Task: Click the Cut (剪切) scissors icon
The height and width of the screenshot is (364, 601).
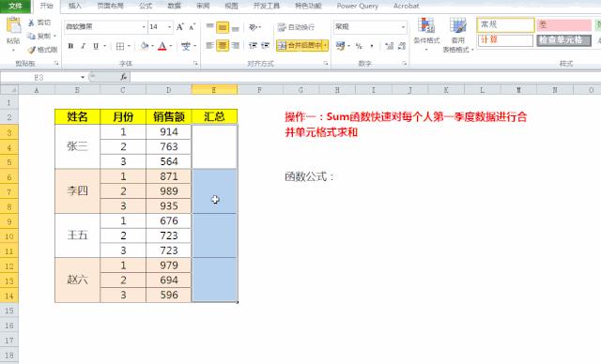Action: tap(31, 23)
